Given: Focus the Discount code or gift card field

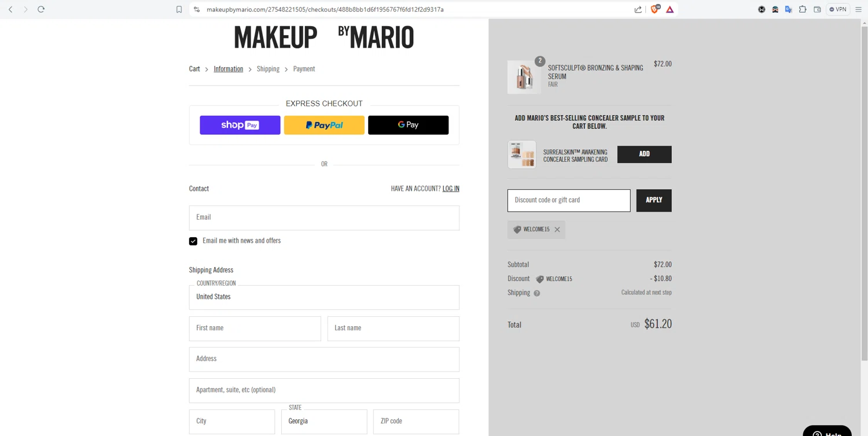Looking at the screenshot, I should tap(569, 201).
